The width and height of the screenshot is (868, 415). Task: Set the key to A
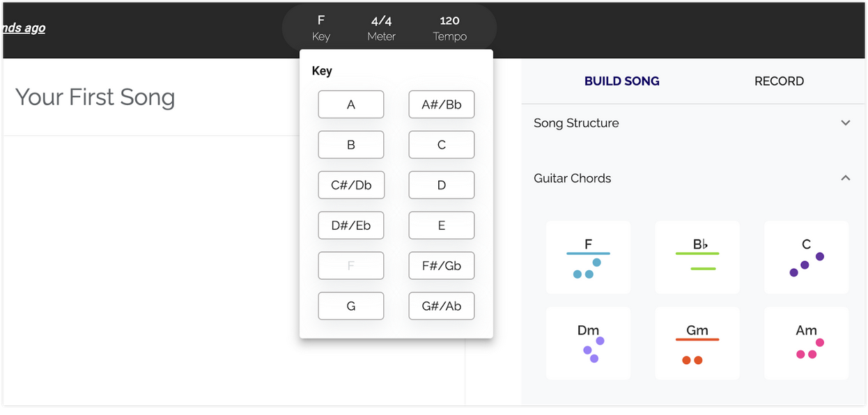point(351,104)
